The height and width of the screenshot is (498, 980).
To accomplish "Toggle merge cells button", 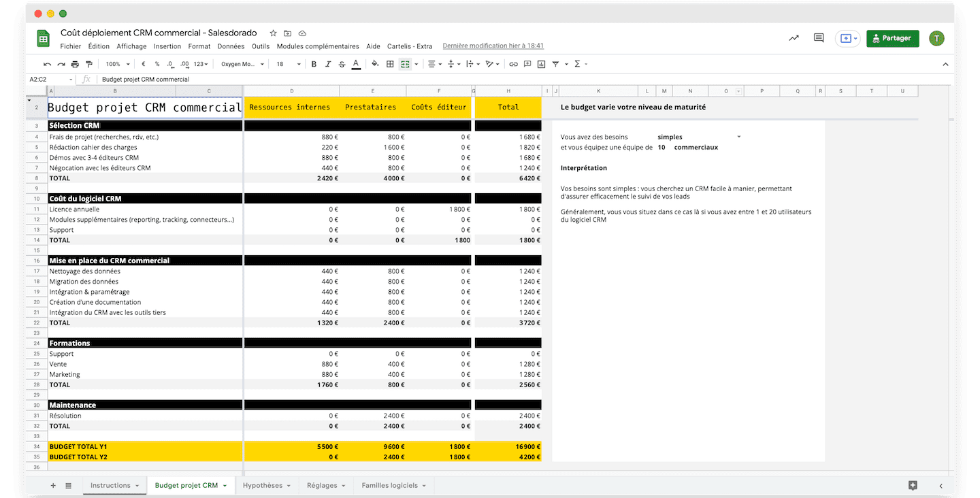I will click(x=405, y=64).
